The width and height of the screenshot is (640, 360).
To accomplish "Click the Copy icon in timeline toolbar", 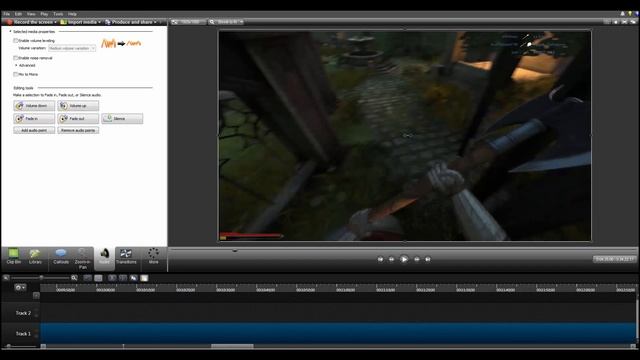I will pos(133,278).
